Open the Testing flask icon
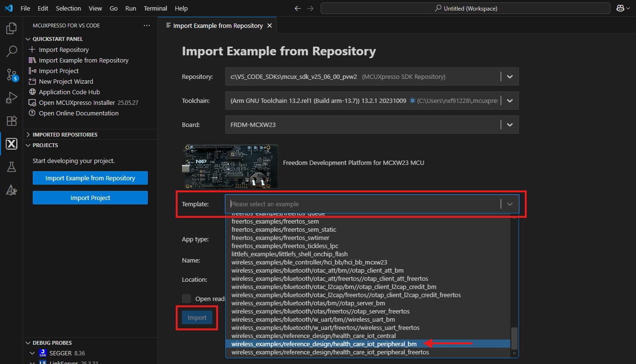636x364 pixels. tap(12, 167)
